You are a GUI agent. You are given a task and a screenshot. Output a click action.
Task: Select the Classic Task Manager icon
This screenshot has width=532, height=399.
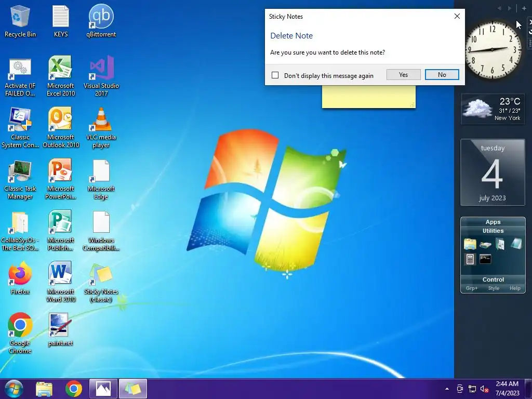point(20,180)
